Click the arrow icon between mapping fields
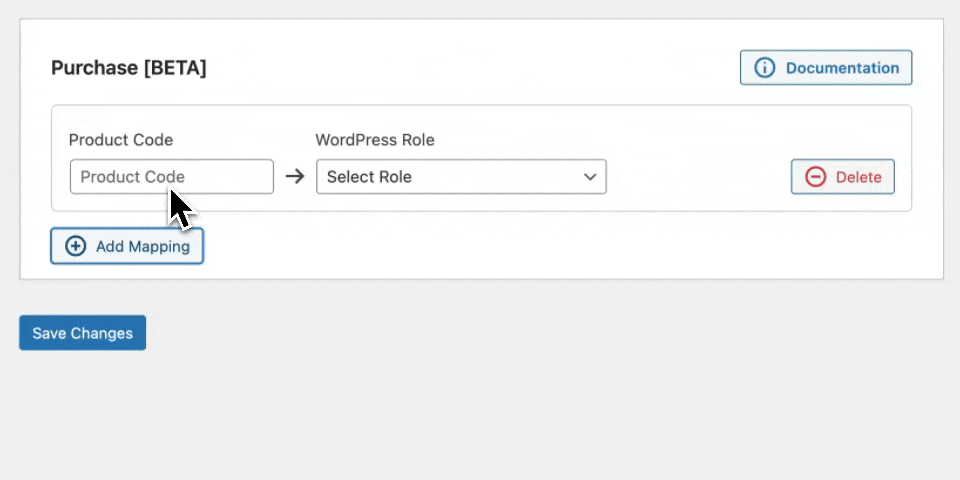 tap(294, 177)
